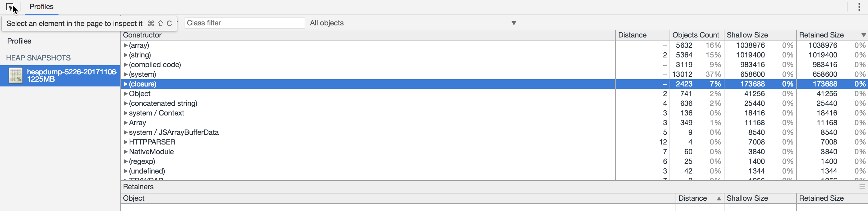Click Retained Size sort arrow
The height and width of the screenshot is (211, 868).
[x=863, y=35]
